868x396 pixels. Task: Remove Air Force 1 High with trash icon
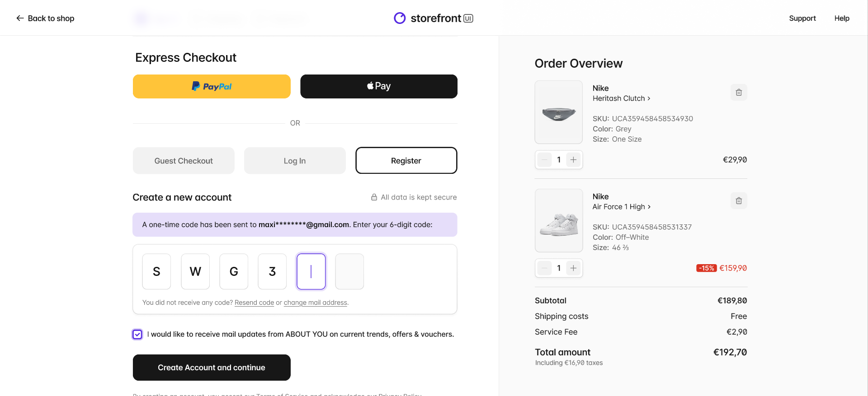[739, 201]
